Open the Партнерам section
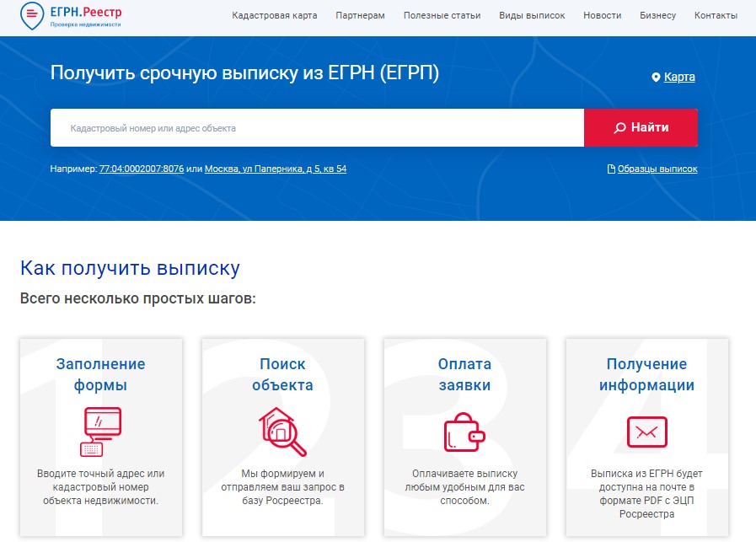756x542 pixels. pos(360,15)
